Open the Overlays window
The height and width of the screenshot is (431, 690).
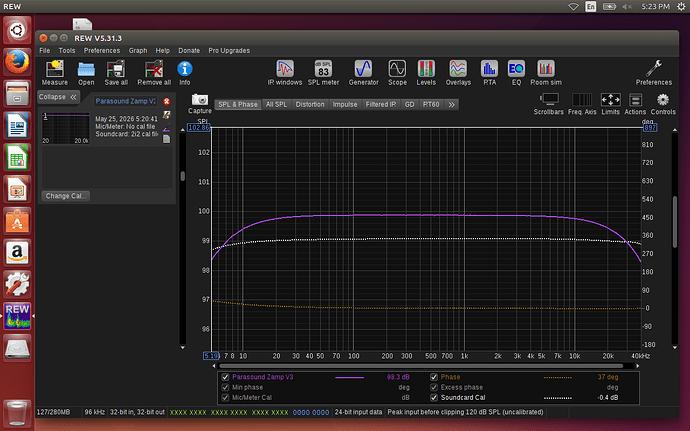[x=458, y=73]
